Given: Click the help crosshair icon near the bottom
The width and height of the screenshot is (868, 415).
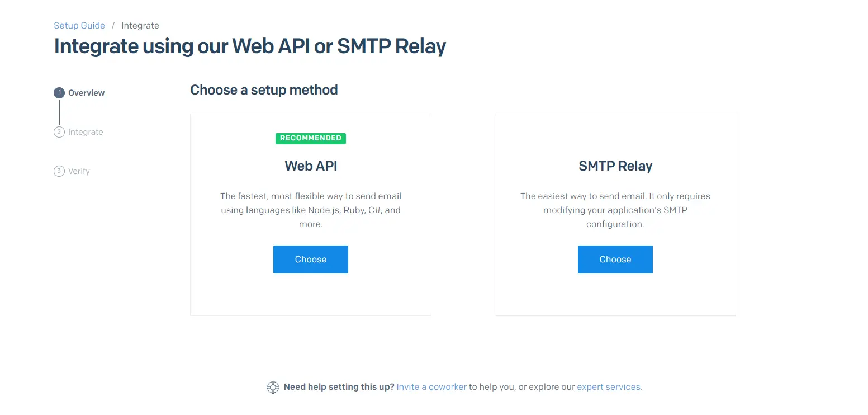Looking at the screenshot, I should (273, 386).
